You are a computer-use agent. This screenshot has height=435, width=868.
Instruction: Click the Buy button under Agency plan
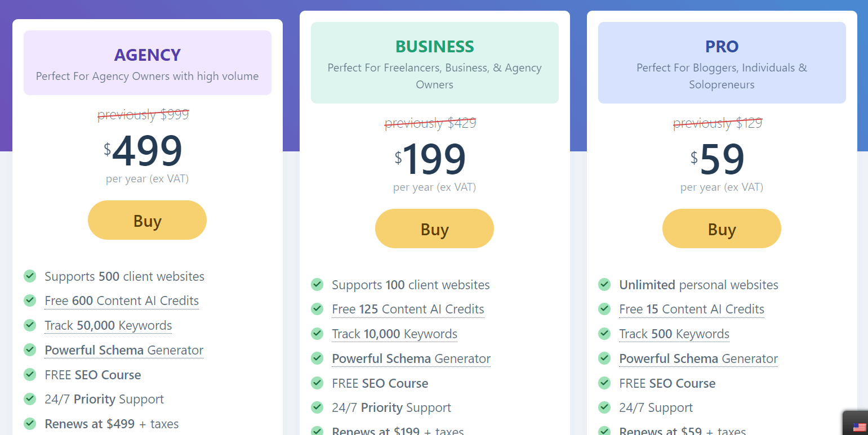pos(147,220)
